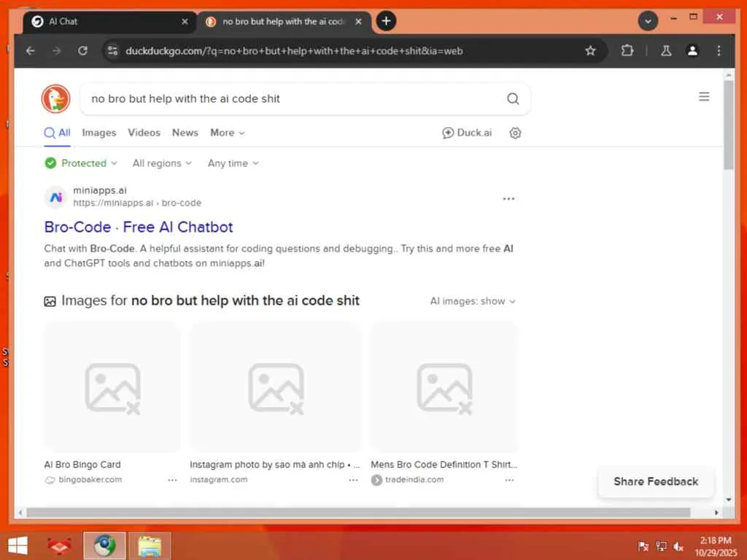
Task: Click the scroll right arrow
Action: 716,513
